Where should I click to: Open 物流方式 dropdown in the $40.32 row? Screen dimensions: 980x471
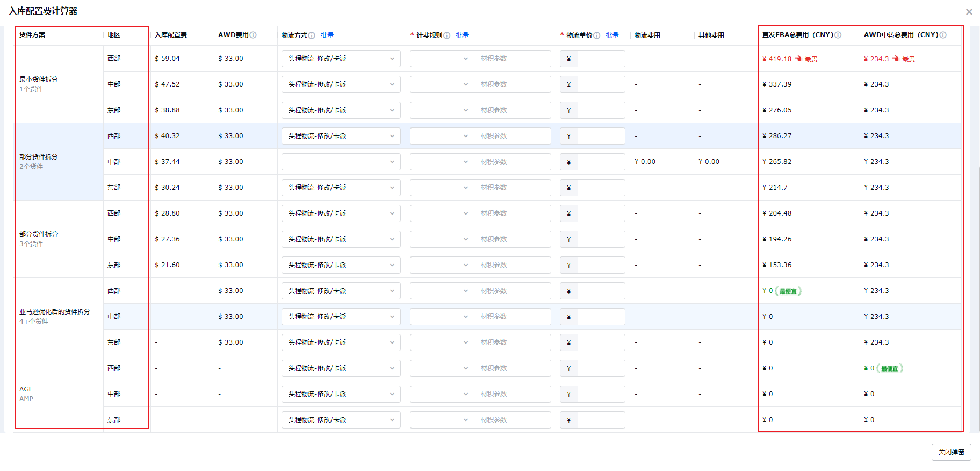point(341,136)
